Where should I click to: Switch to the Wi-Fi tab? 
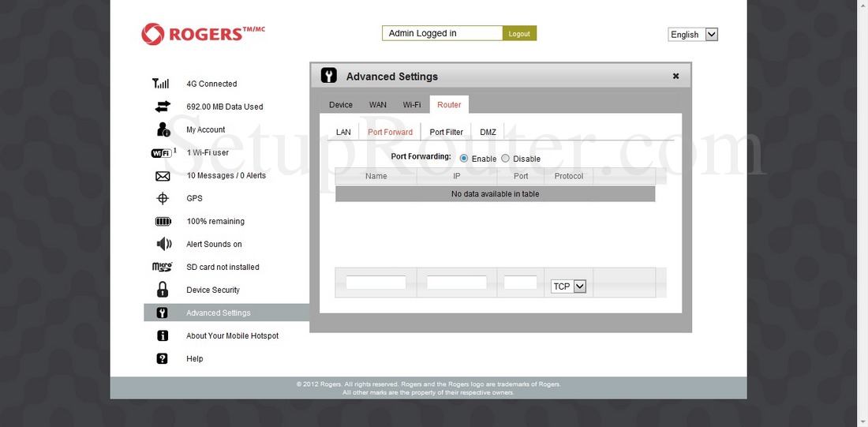(412, 105)
